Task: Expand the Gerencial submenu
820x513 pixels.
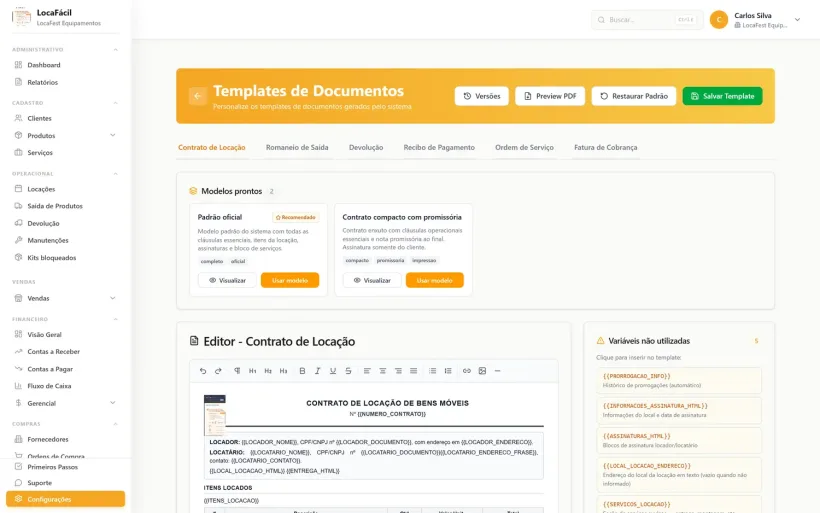Action: 112,403
